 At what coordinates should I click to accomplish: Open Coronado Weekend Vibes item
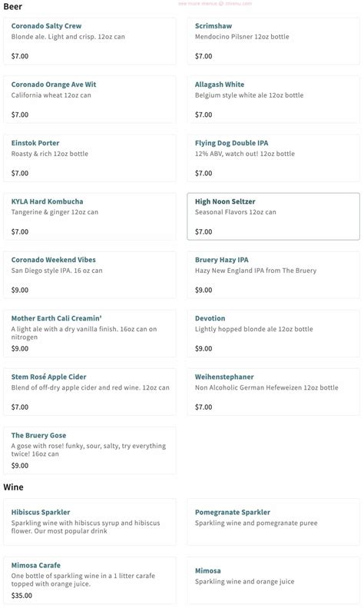click(89, 274)
